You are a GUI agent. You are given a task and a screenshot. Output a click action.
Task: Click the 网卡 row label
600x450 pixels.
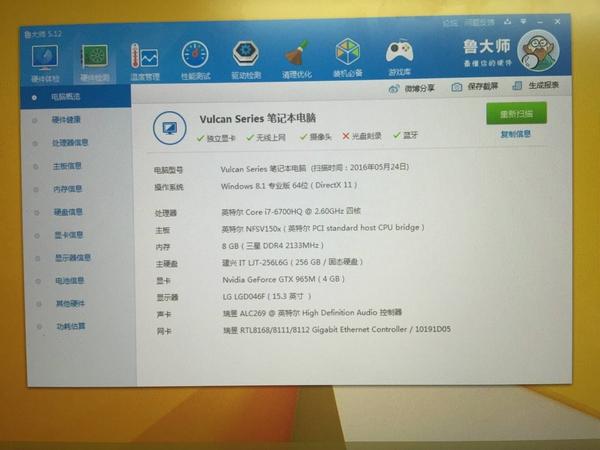pos(164,331)
